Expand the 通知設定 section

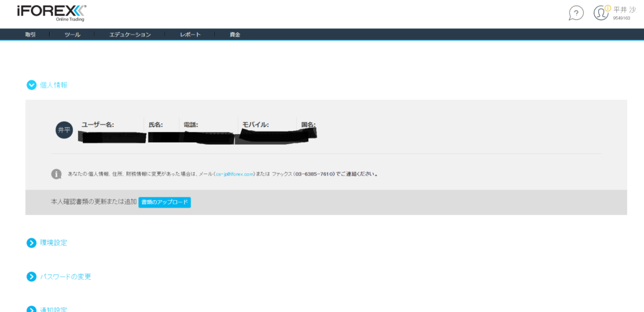31,310
